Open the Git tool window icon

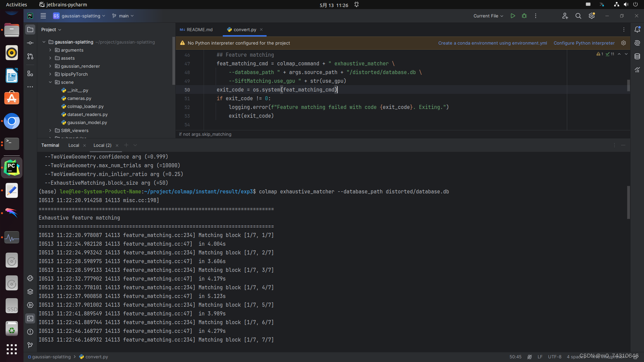(30, 345)
